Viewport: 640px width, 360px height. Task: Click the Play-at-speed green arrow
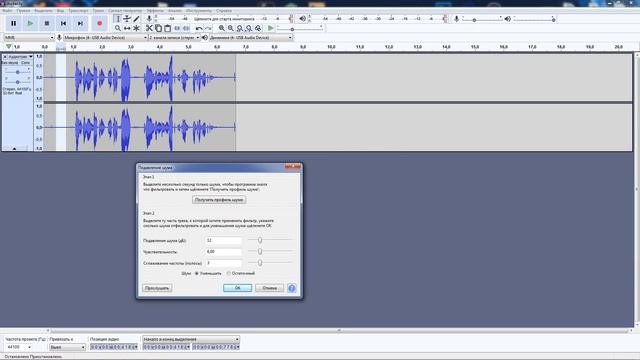[x=270, y=28]
